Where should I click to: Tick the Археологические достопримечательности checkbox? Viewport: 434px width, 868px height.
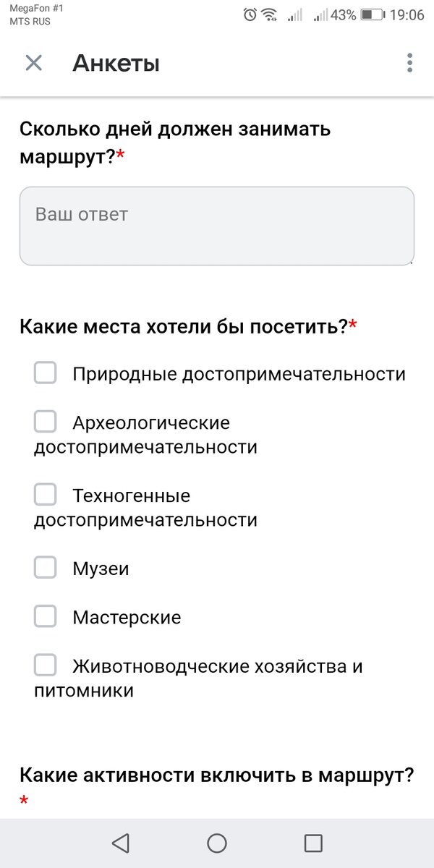(46, 421)
